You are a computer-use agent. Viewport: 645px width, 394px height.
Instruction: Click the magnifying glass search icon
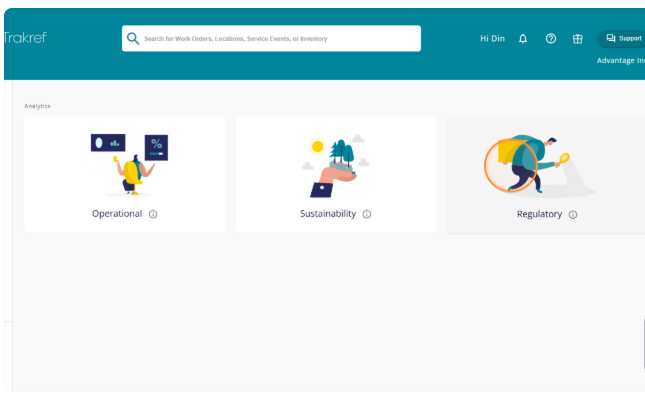click(133, 39)
